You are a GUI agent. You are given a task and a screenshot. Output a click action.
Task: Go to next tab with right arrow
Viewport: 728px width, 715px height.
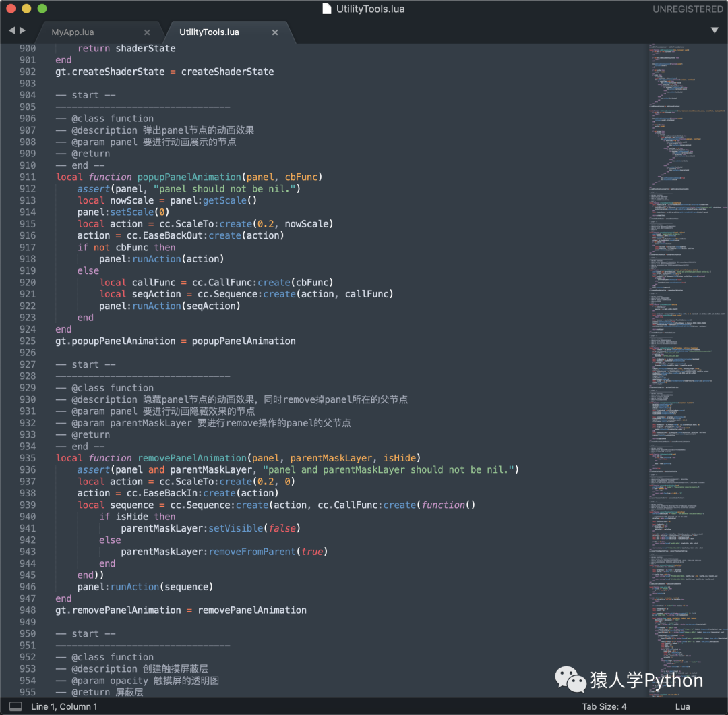point(22,30)
